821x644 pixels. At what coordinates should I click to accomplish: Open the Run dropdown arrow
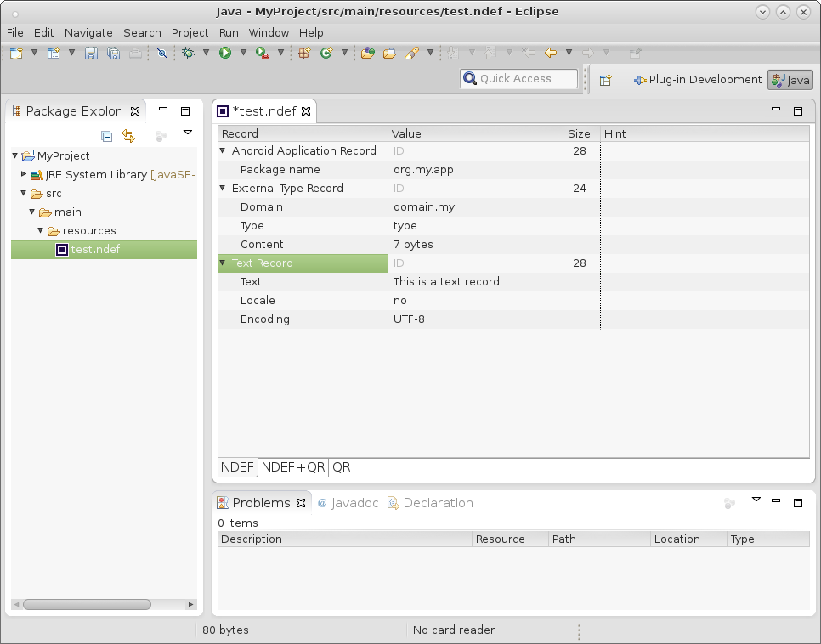(243, 53)
